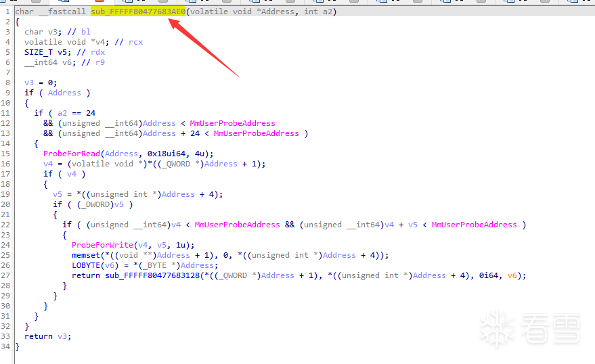Select (_DWORD) cast on line 20
This screenshot has width=595, height=364.
click(x=95, y=204)
